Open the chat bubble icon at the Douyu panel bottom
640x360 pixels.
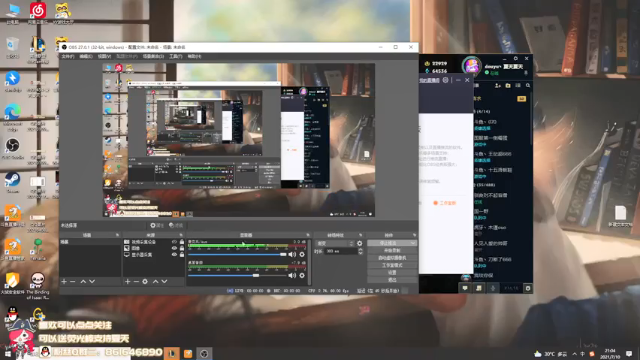tap(465, 288)
